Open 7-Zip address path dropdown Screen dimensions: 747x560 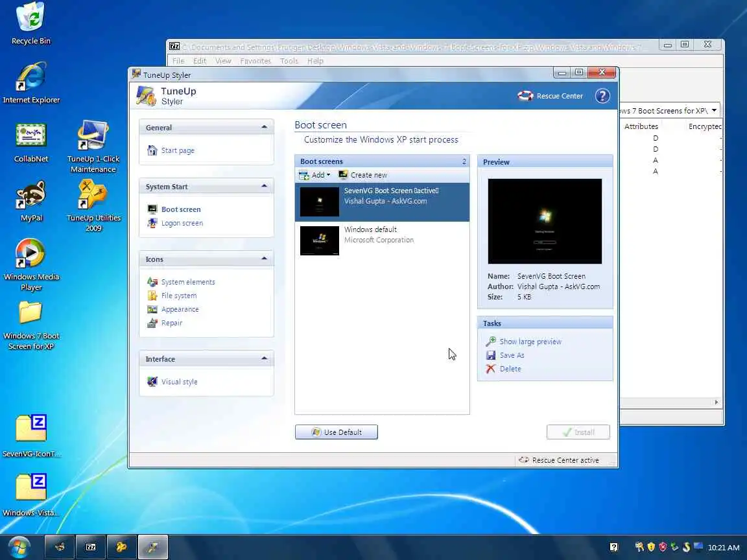pos(714,110)
